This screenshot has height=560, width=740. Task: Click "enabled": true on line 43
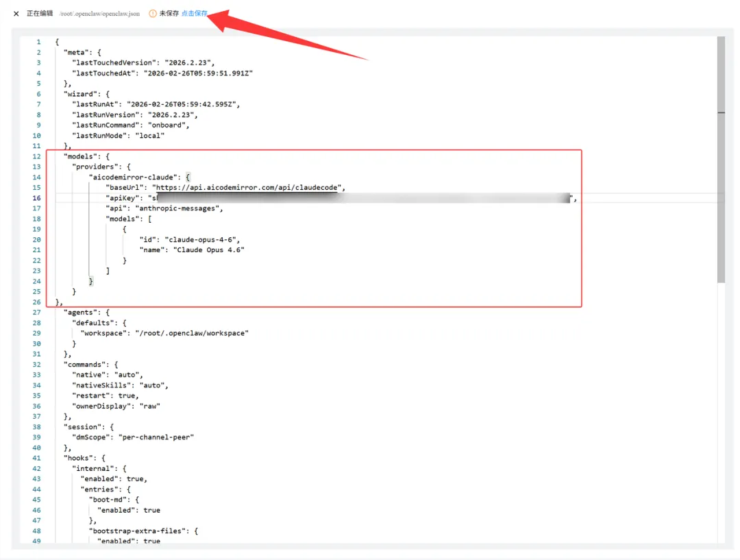[114, 479]
